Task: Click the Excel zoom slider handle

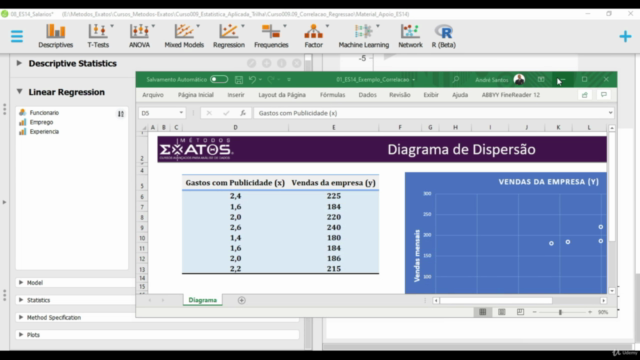Action: pyautogui.click(x=560, y=312)
